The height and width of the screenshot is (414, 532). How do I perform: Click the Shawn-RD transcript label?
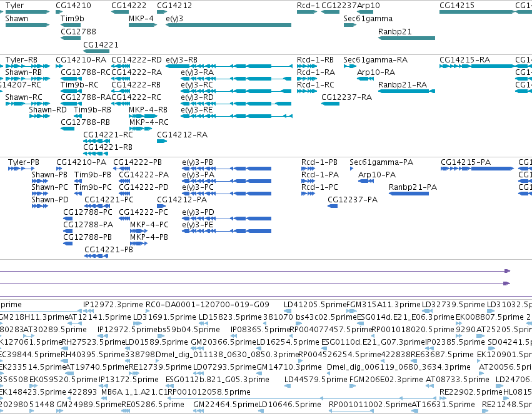(x=48, y=110)
